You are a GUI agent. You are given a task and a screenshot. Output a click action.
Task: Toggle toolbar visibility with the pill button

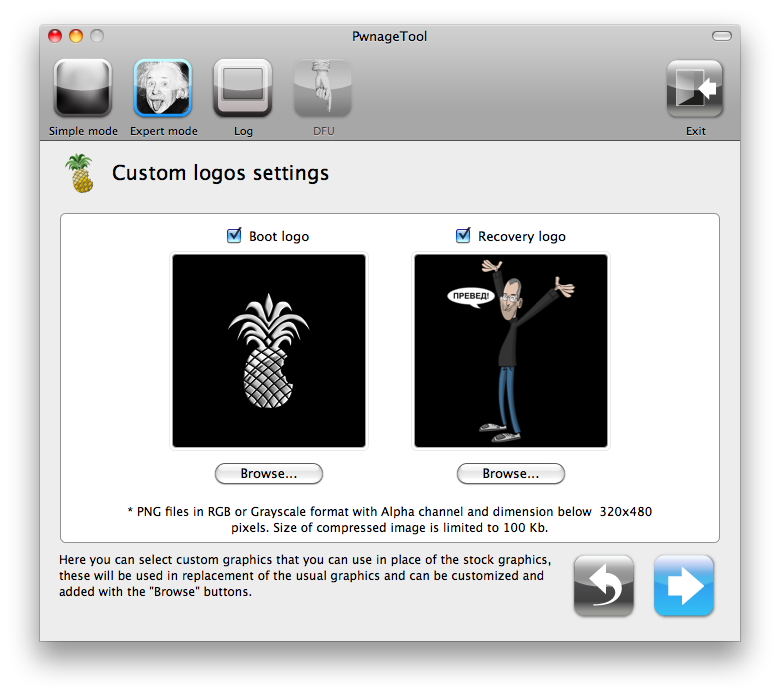click(x=721, y=37)
